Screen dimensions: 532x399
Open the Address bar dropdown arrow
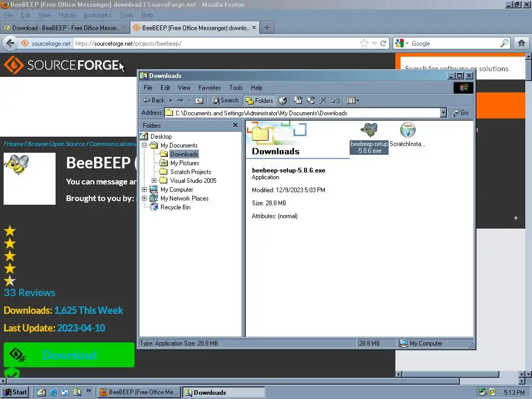(443, 113)
